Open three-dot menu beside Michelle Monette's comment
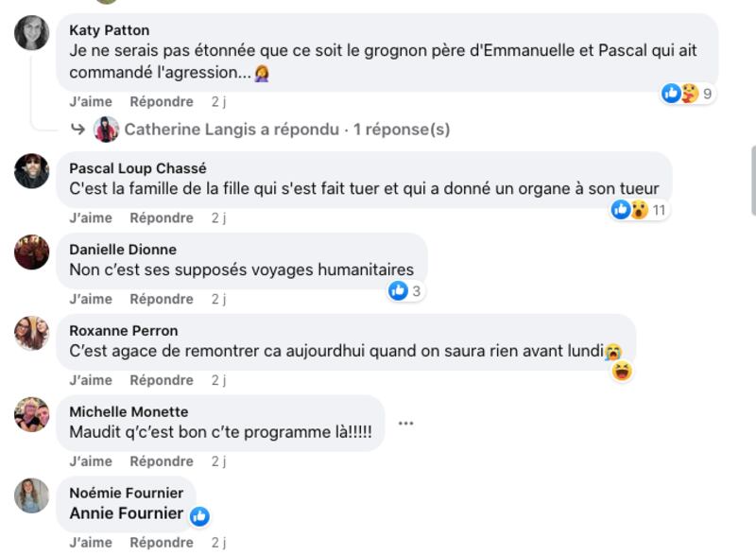 click(405, 424)
